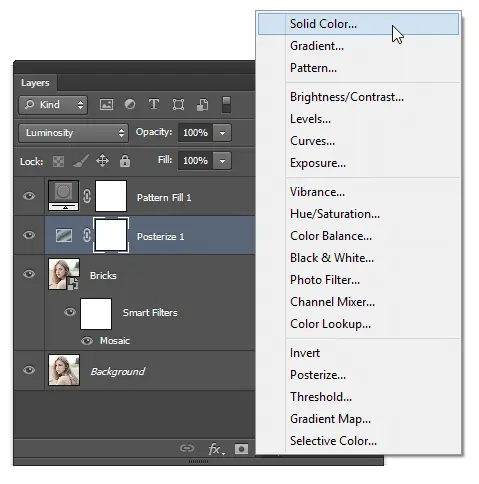
Task: Hide the Background layer
Action: (29, 370)
